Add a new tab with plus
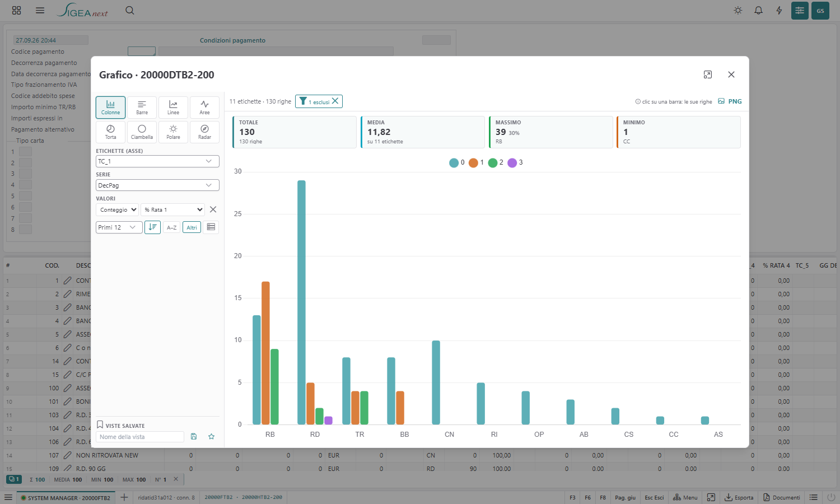 124,497
